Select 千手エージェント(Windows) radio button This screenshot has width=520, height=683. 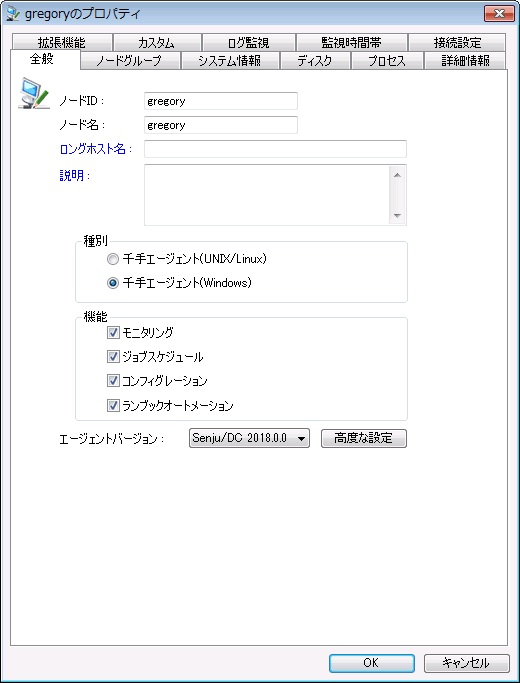[113, 283]
